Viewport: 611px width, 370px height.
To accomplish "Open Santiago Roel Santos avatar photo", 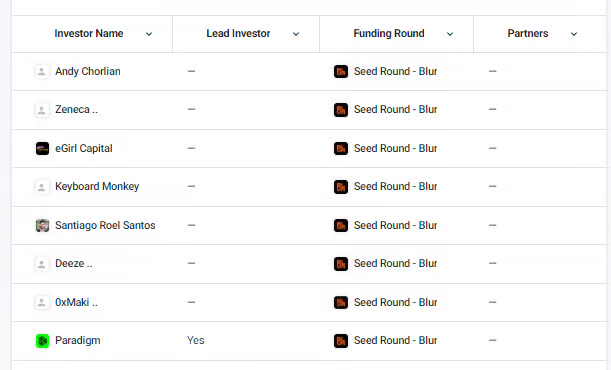I will click(x=42, y=226).
